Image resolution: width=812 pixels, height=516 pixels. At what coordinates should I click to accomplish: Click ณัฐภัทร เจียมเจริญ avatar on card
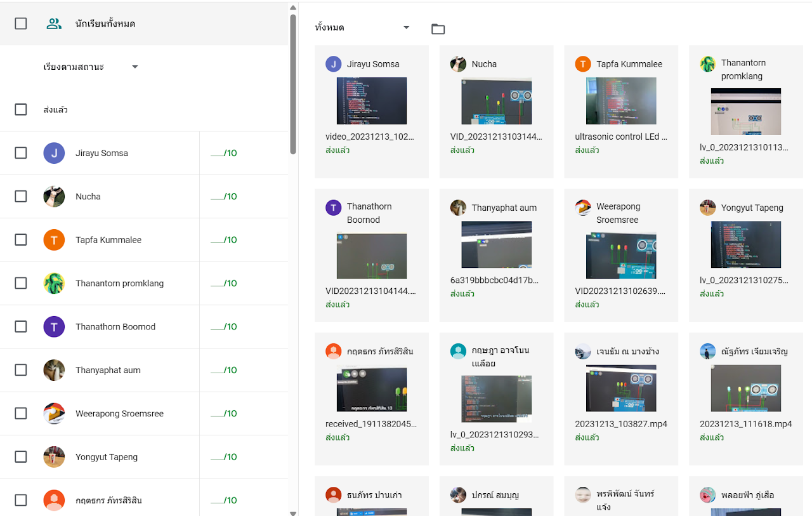click(x=708, y=352)
